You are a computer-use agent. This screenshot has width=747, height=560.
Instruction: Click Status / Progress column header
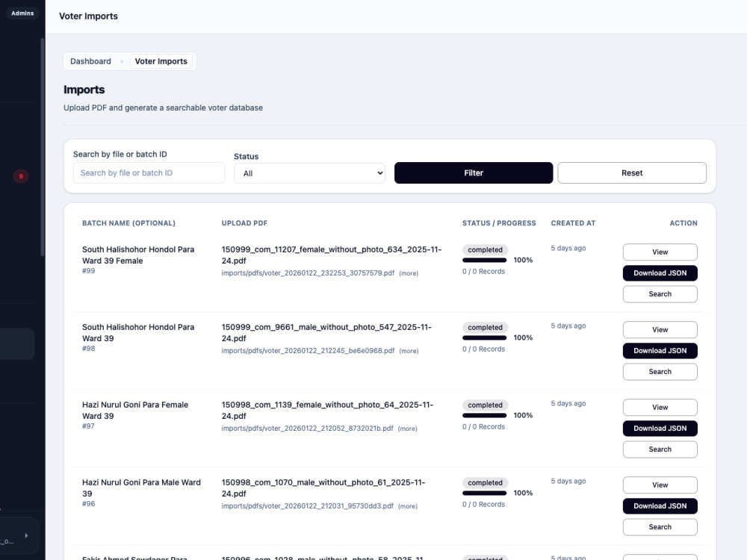[x=499, y=223]
